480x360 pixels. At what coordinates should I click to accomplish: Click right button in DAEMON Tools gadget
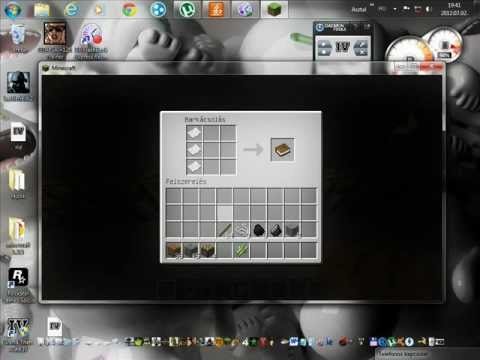point(361,48)
